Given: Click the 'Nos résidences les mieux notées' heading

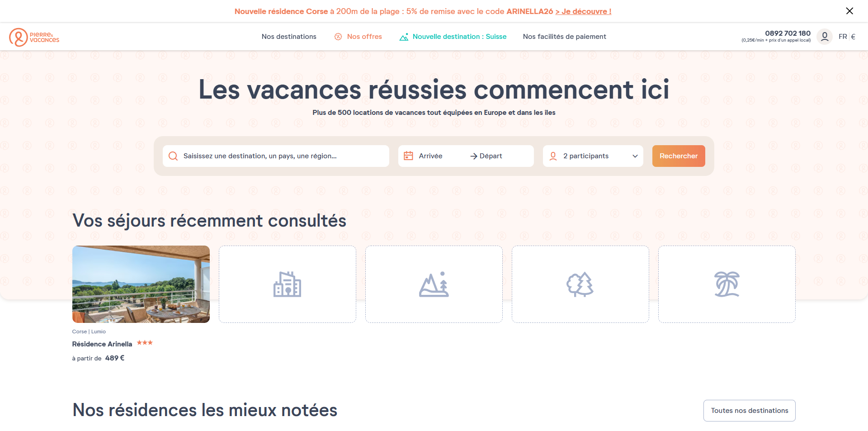Looking at the screenshot, I should 205,410.
